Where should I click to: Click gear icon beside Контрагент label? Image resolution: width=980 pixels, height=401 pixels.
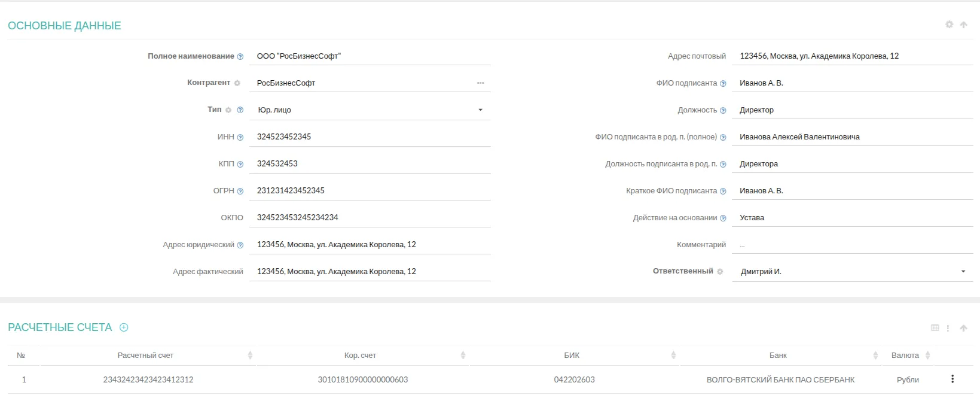pos(237,83)
